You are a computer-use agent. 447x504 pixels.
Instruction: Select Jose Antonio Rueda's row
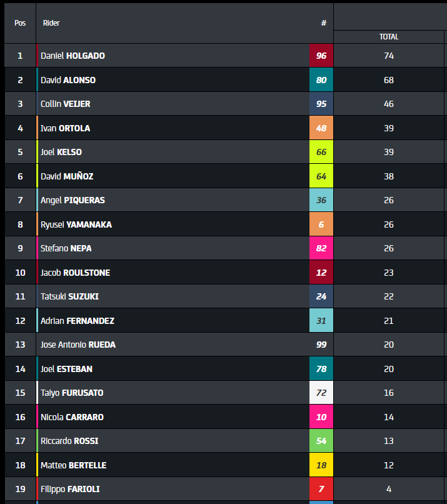(x=78, y=345)
